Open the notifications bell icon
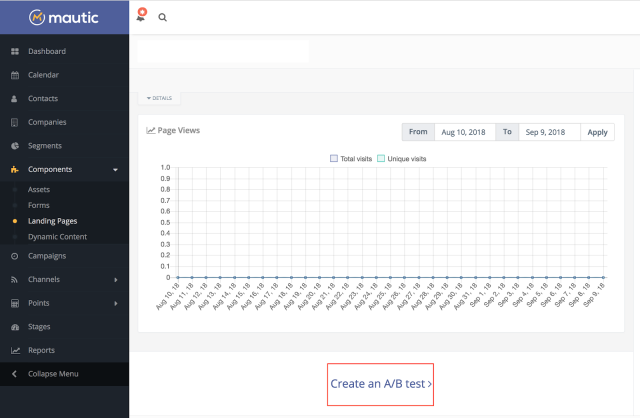Viewport: 640px width, 418px height. 141,15
